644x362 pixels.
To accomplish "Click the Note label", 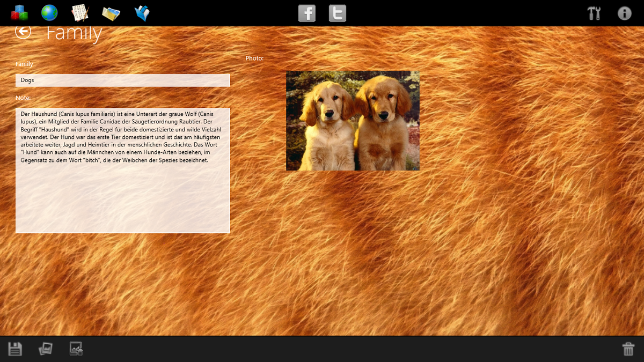I will coord(23,98).
